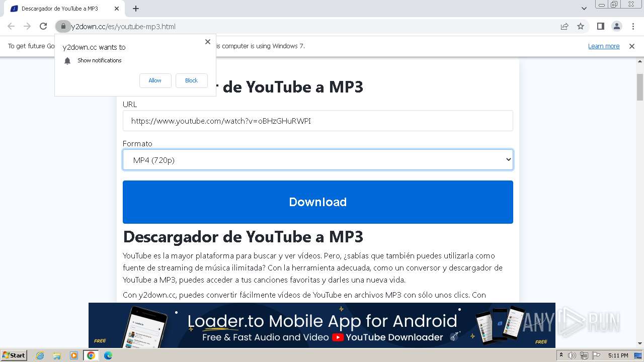Open the Learn more link
644x362 pixels.
pos(604,46)
